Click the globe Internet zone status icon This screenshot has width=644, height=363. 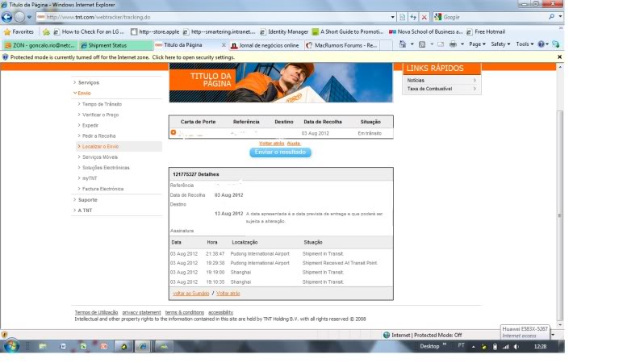click(x=387, y=335)
